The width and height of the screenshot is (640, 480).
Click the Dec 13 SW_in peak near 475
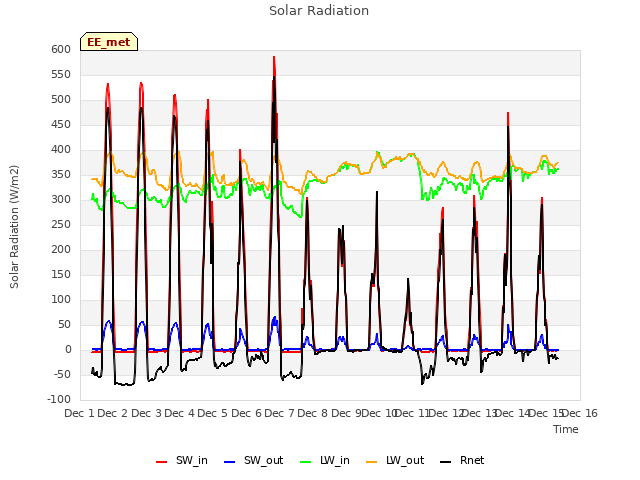tap(508, 113)
